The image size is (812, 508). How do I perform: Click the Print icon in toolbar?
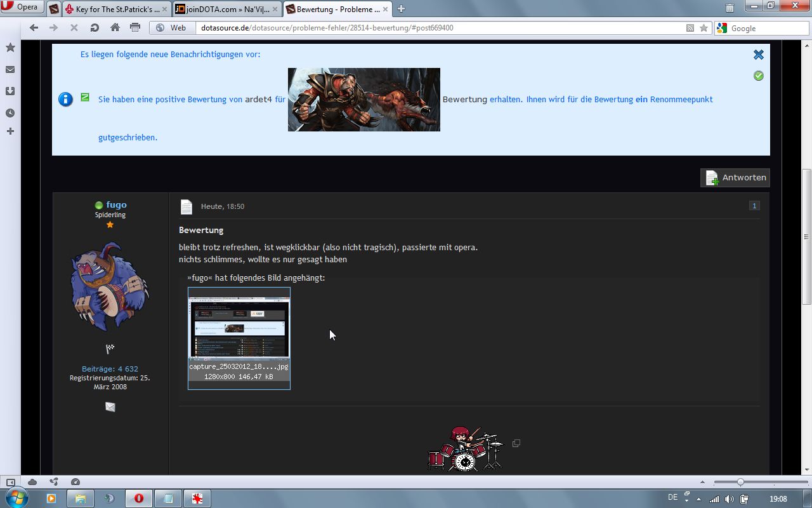pos(135,28)
